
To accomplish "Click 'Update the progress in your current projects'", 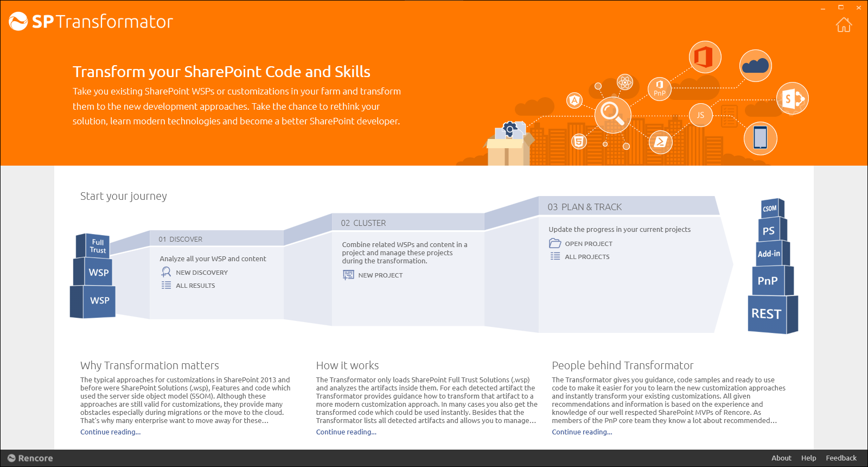I will coord(620,230).
